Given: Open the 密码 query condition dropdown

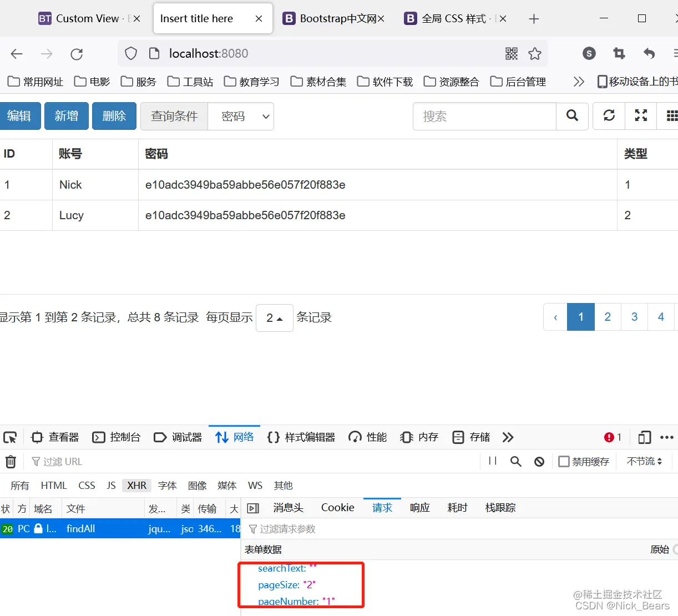Looking at the screenshot, I should pos(241,116).
